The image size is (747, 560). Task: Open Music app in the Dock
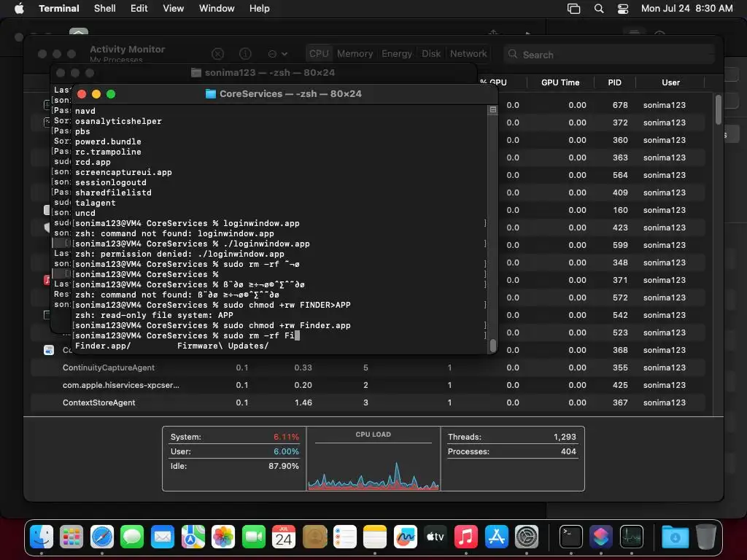point(466,537)
